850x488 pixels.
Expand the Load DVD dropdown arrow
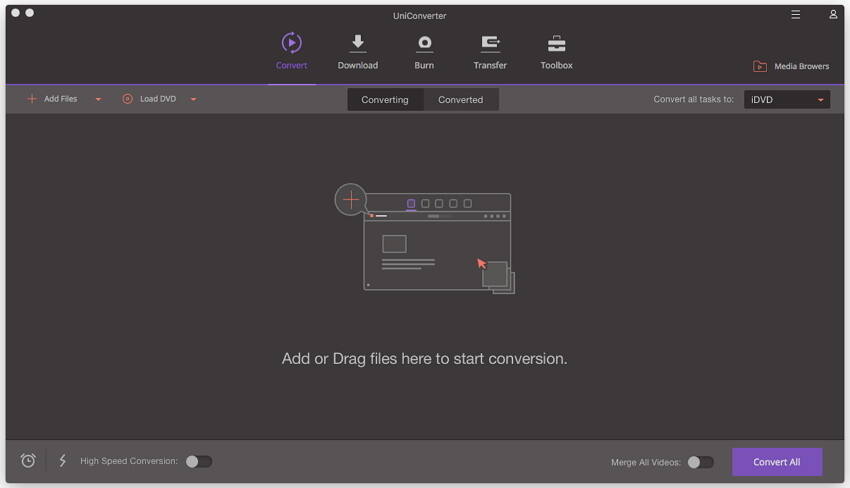tap(194, 99)
